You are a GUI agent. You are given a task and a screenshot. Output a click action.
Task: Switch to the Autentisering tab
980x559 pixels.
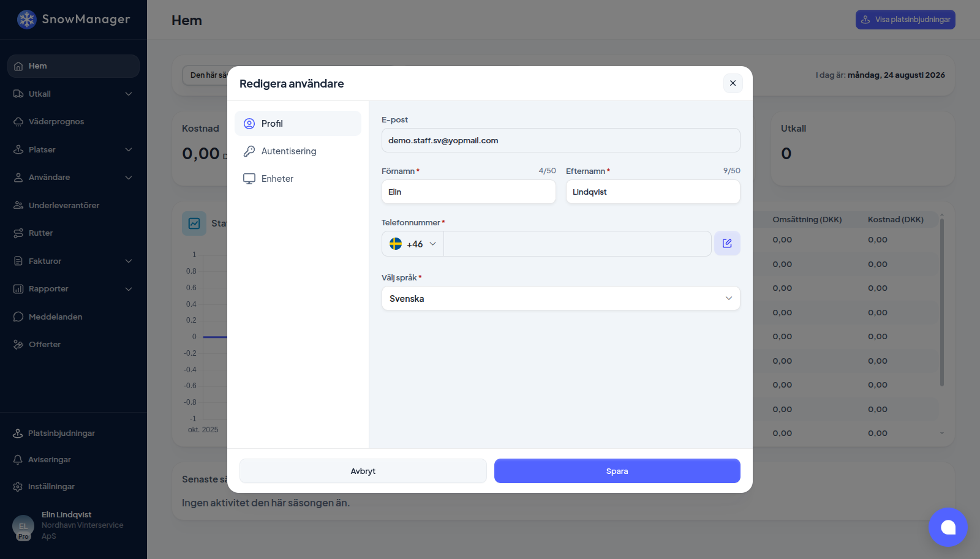click(x=298, y=151)
